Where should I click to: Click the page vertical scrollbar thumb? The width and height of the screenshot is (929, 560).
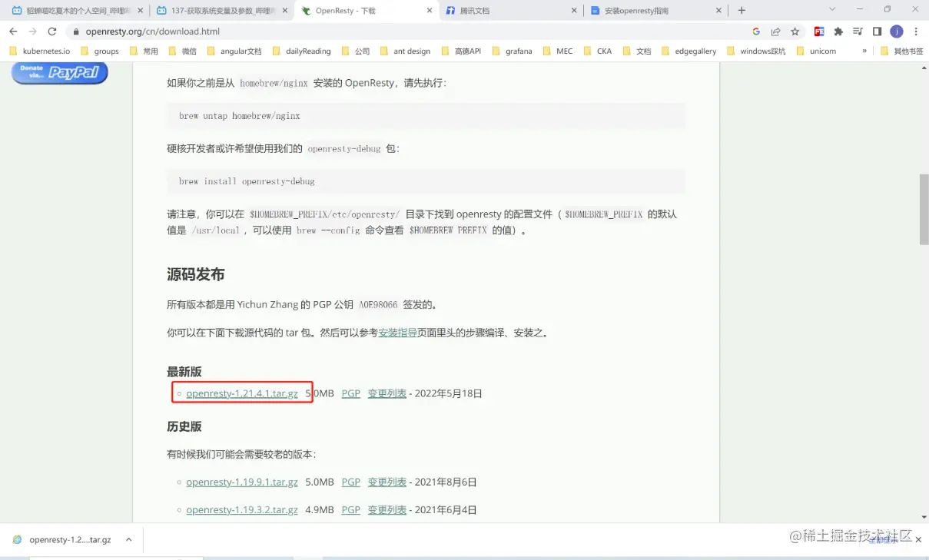point(924,209)
